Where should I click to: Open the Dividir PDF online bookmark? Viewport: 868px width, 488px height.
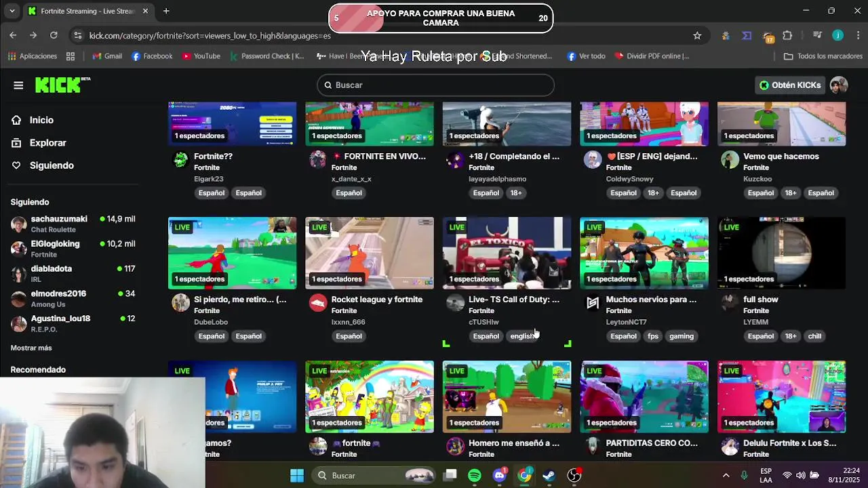point(652,56)
